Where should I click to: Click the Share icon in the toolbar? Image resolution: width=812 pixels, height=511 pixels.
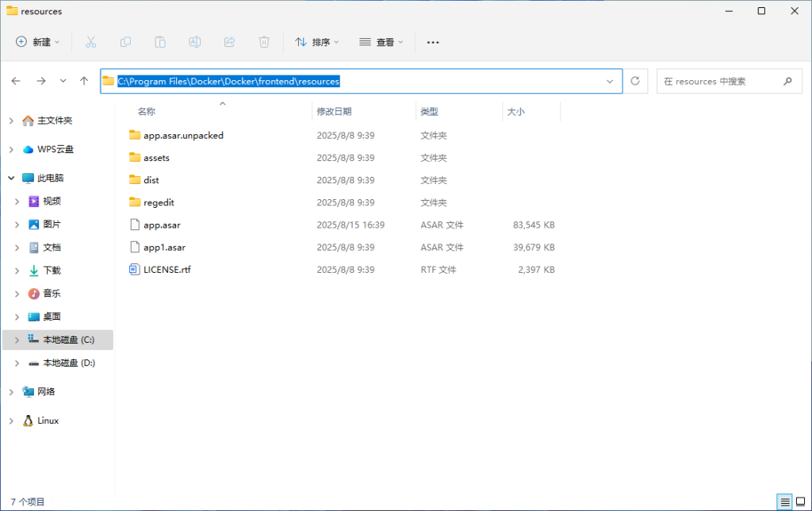(229, 41)
